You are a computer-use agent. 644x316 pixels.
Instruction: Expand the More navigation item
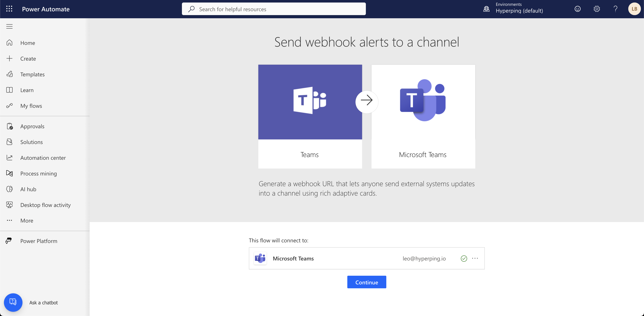27,220
